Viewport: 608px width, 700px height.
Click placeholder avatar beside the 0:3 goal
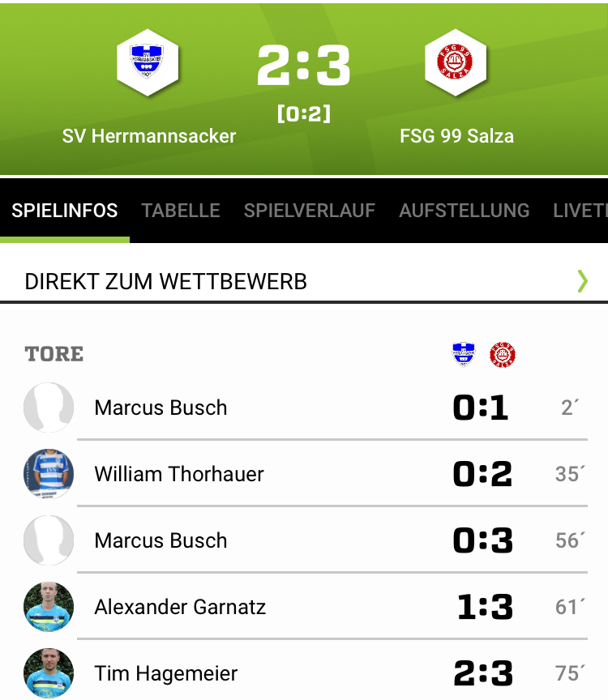tap(49, 540)
